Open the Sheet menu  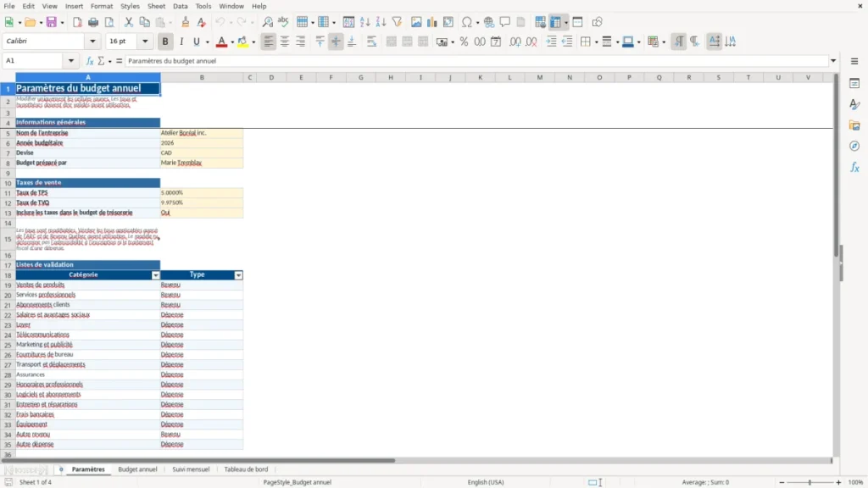point(156,6)
